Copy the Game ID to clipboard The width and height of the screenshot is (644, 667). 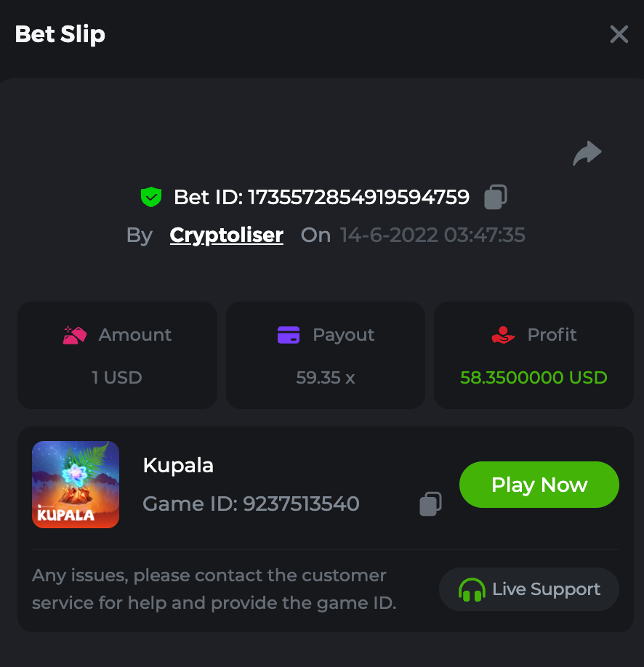click(431, 504)
